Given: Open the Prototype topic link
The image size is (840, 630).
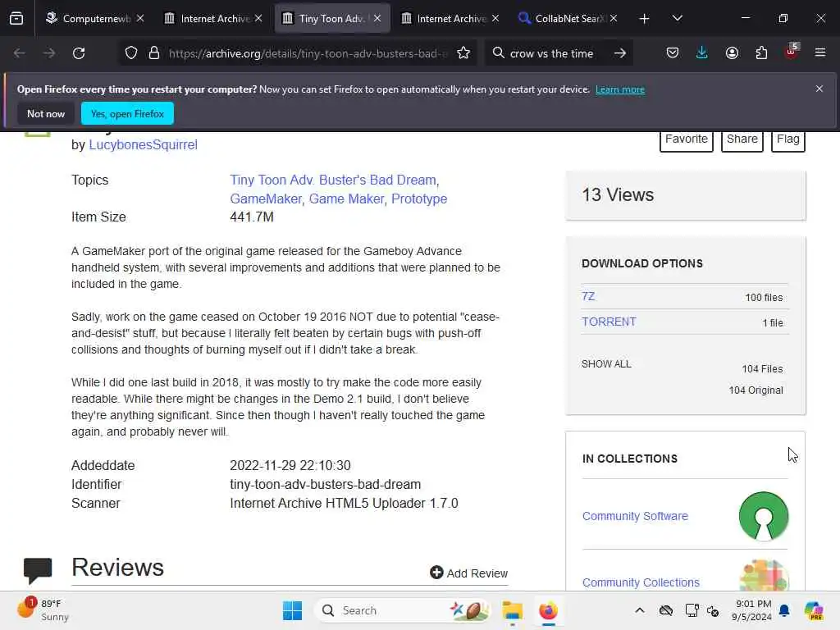Looking at the screenshot, I should click(x=419, y=199).
